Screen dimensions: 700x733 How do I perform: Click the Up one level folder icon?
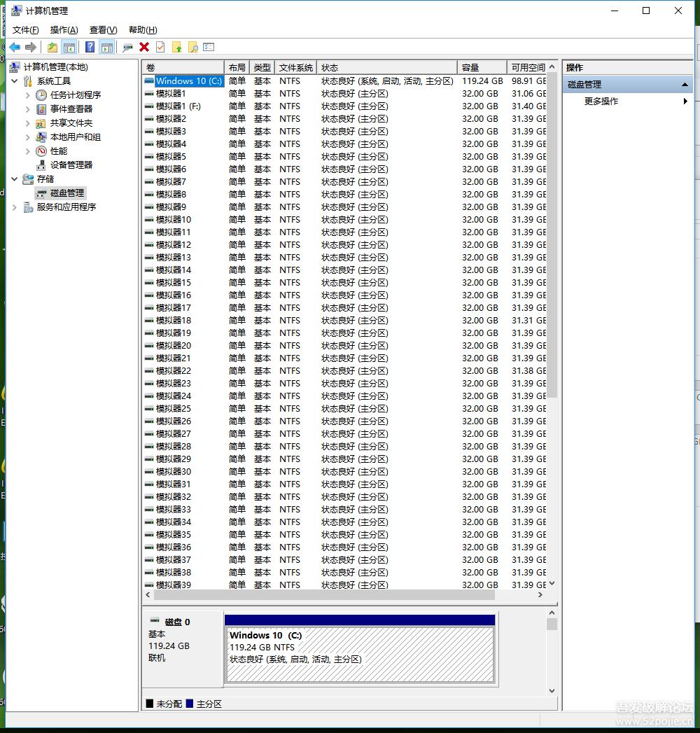click(x=52, y=47)
